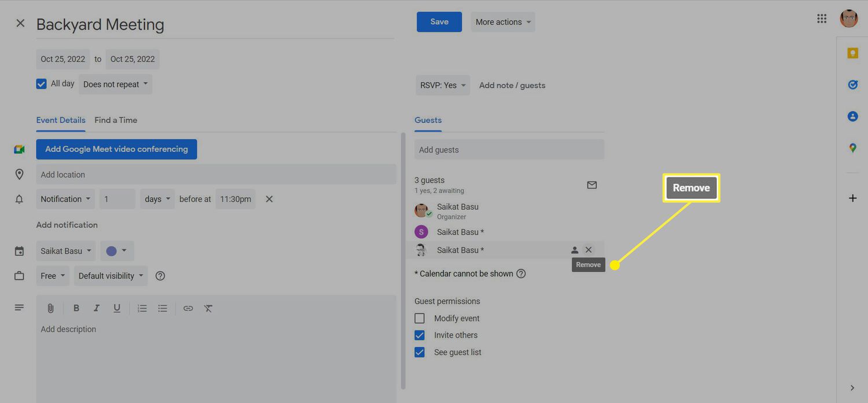Remove formatting from the description
The width and height of the screenshot is (868, 403).
coord(208,308)
